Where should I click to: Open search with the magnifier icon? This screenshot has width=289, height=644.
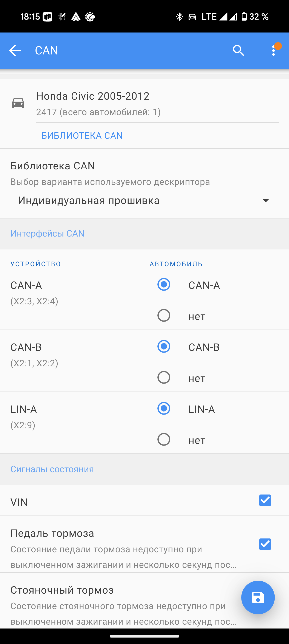click(x=238, y=51)
